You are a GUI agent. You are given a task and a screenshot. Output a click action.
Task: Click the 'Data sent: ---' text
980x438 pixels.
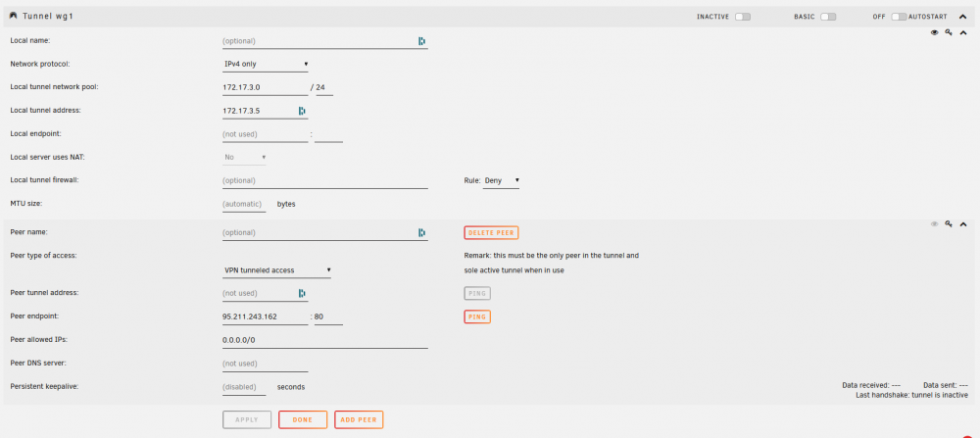pyautogui.click(x=946, y=385)
